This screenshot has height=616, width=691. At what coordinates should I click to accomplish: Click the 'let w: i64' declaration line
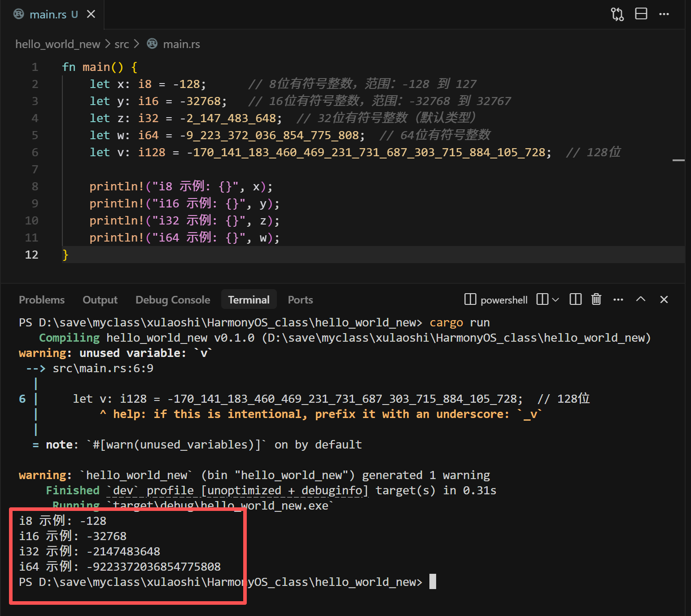point(227,136)
